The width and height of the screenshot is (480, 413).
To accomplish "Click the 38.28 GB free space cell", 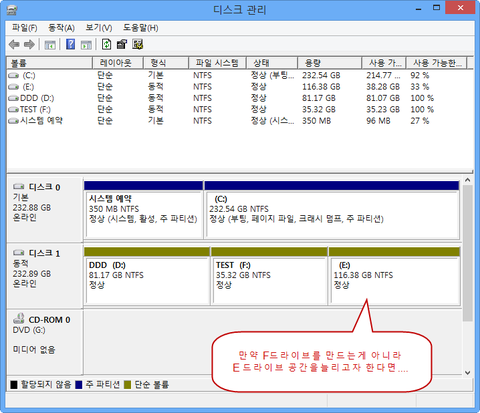I will (383, 87).
